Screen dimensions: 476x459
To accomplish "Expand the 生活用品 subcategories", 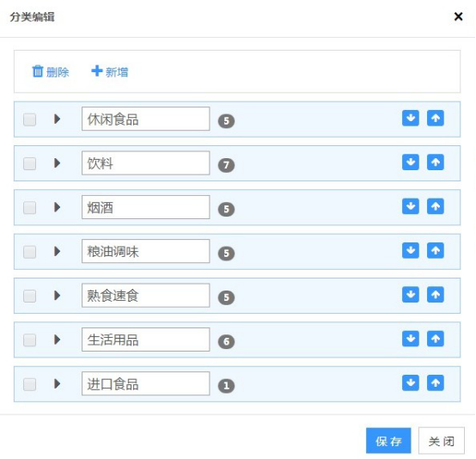I will [x=57, y=340].
